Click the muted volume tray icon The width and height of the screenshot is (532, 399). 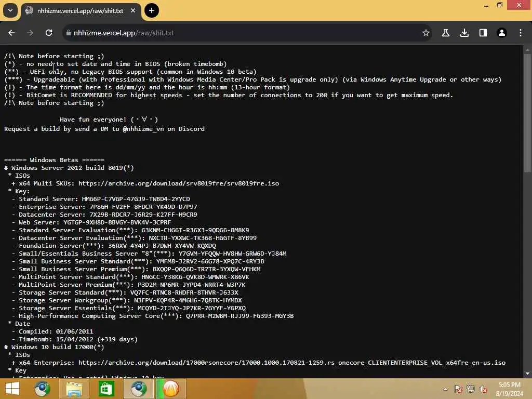(x=483, y=389)
